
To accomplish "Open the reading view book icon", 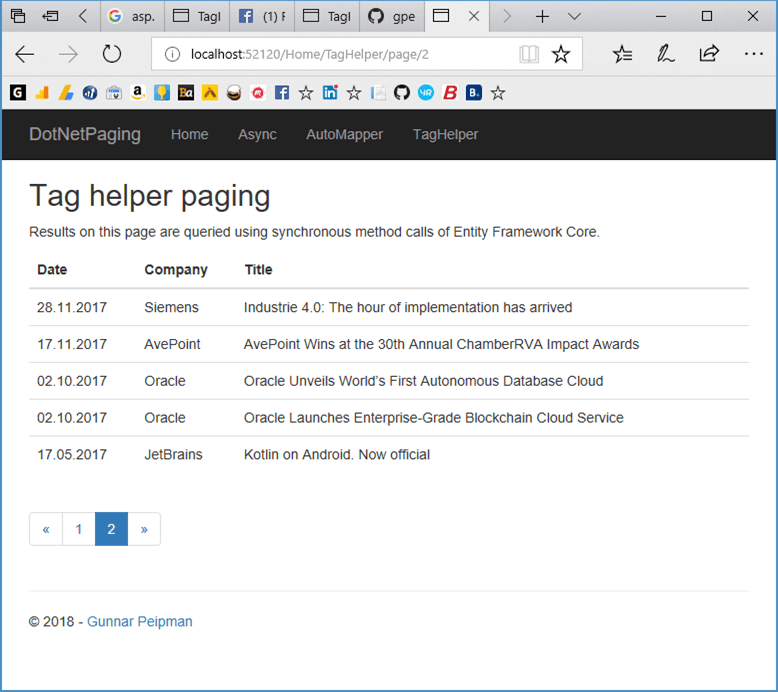I will coord(529,54).
